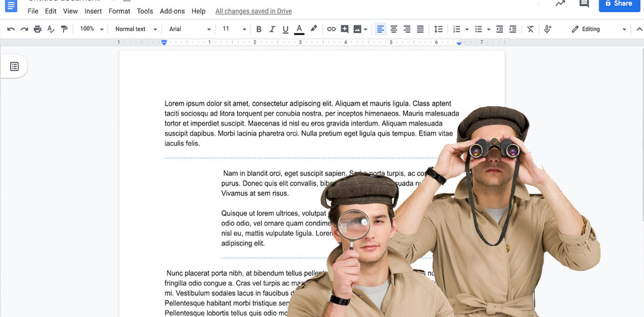Insert a link with chain icon
644x317 pixels.
click(331, 29)
